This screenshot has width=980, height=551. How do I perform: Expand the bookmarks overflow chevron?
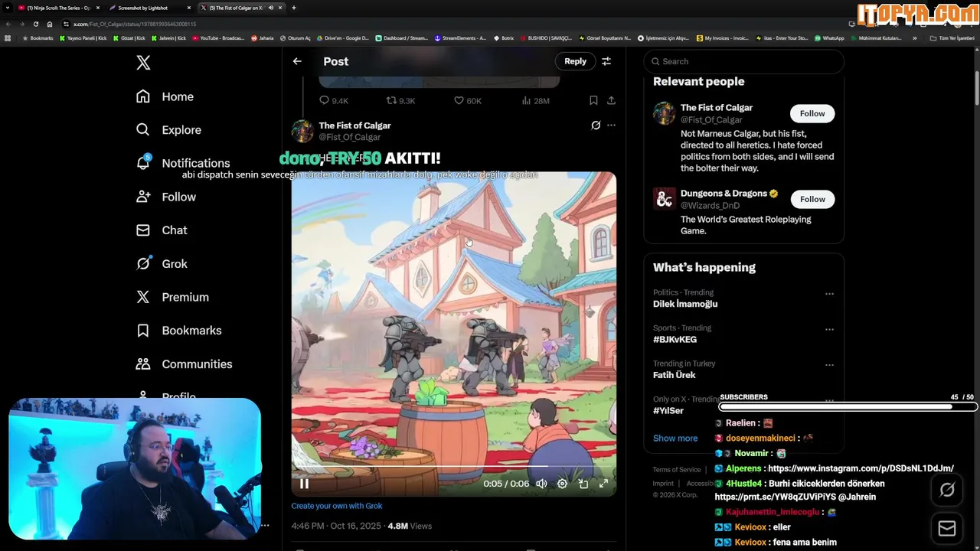(x=914, y=38)
